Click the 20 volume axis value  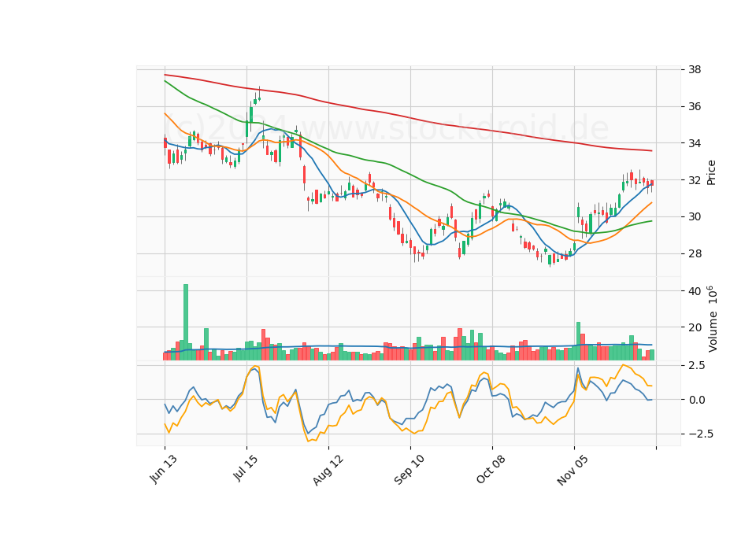695,327
